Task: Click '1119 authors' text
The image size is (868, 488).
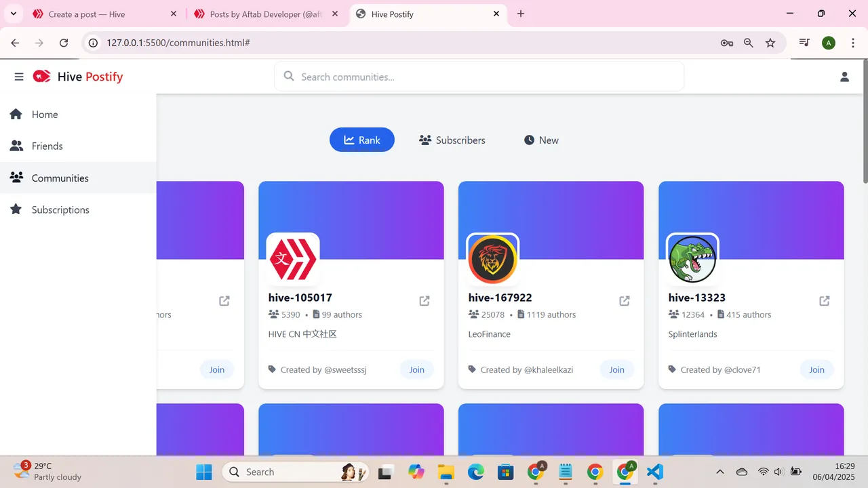Action: point(551,314)
